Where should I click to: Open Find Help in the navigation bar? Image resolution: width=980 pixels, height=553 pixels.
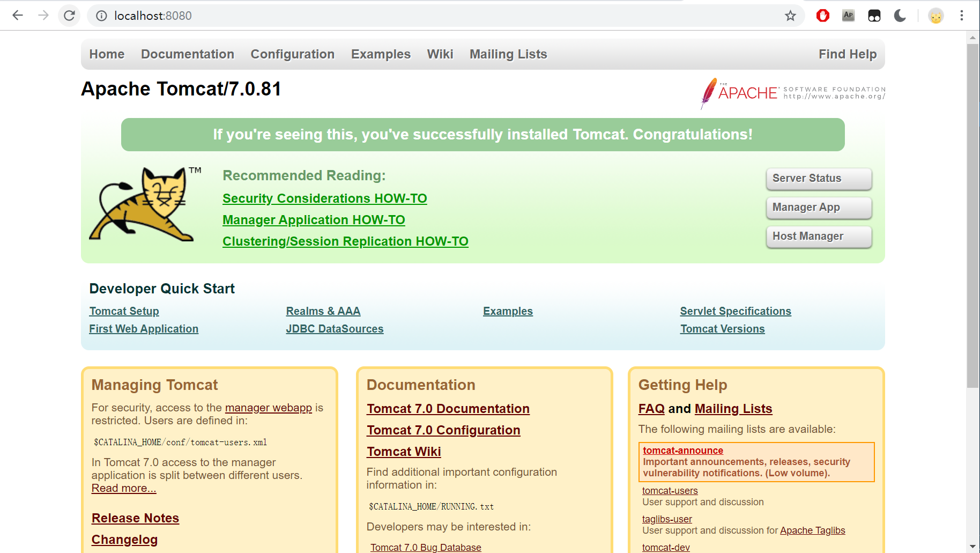pos(848,54)
